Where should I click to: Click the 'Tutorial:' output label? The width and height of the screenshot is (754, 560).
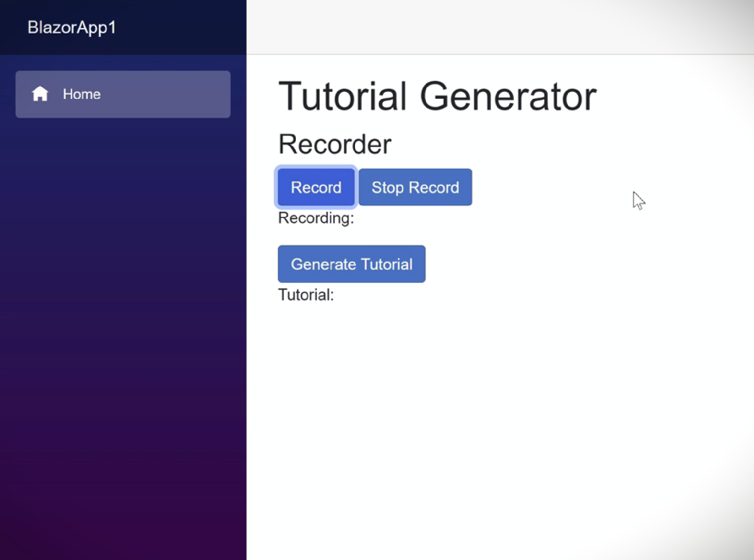pos(306,295)
